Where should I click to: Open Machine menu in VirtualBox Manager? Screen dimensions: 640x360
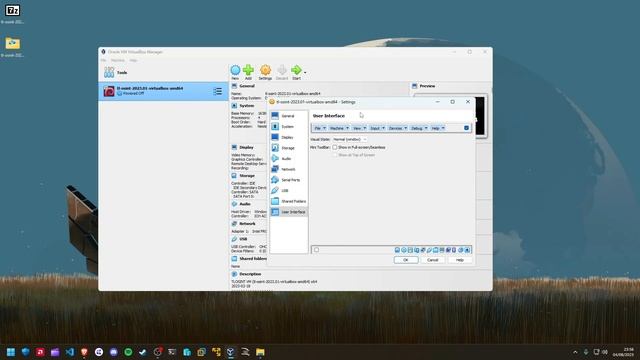coord(118,60)
